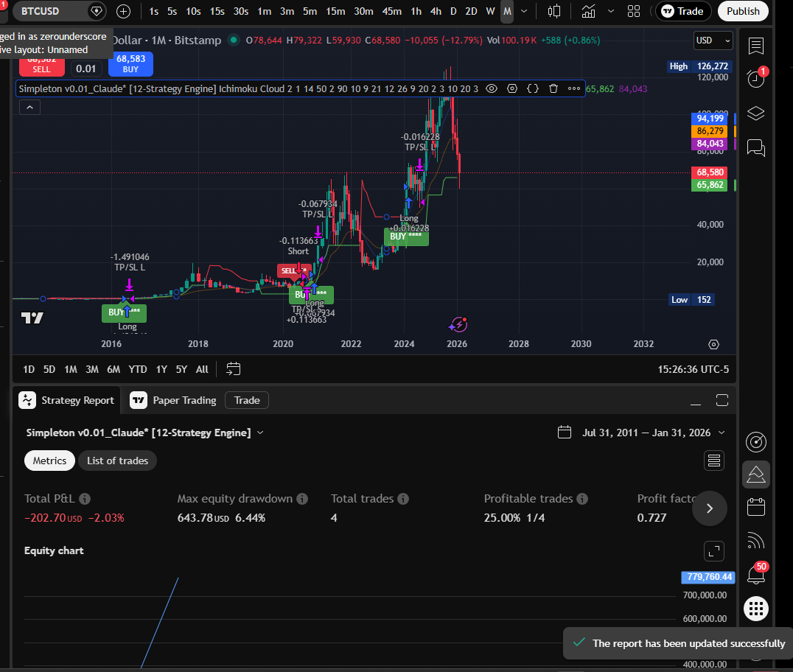Viewport: 793px width, 672px height.
Task: Delete the Simpleton strategy via trash icon
Action: click(553, 88)
